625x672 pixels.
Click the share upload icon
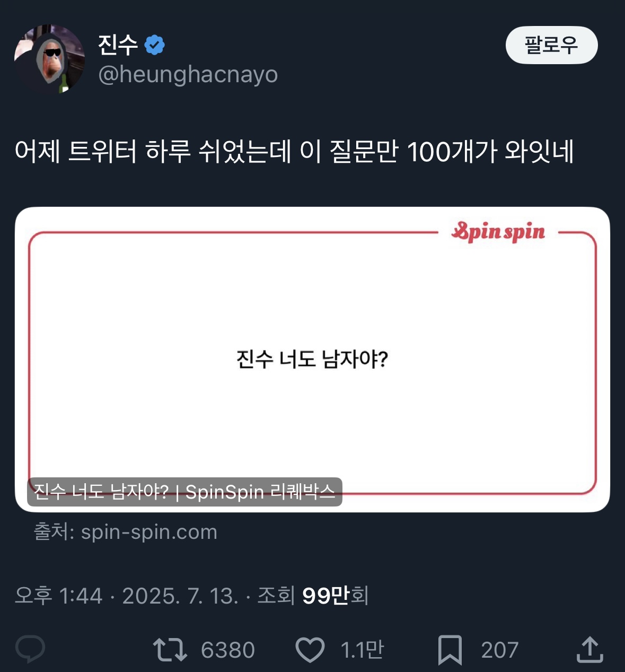[589, 649]
